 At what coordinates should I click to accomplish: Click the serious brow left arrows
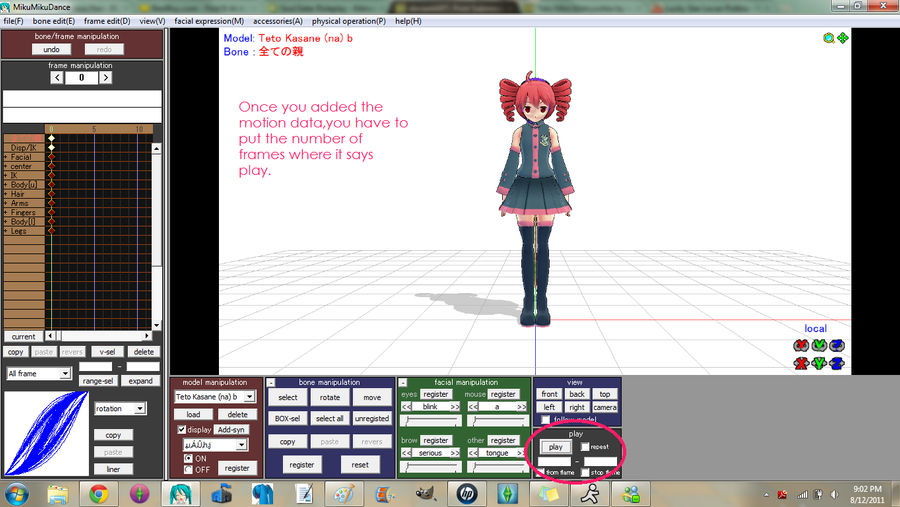click(406, 453)
